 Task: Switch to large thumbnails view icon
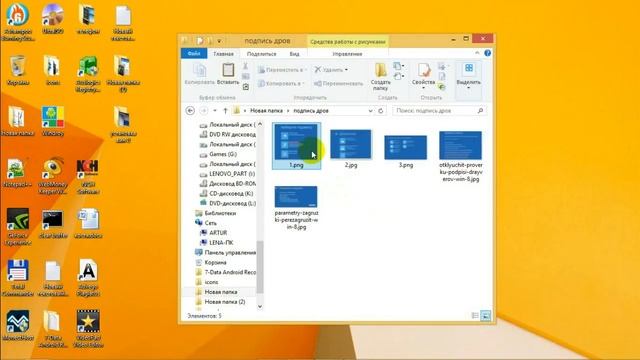486,316
